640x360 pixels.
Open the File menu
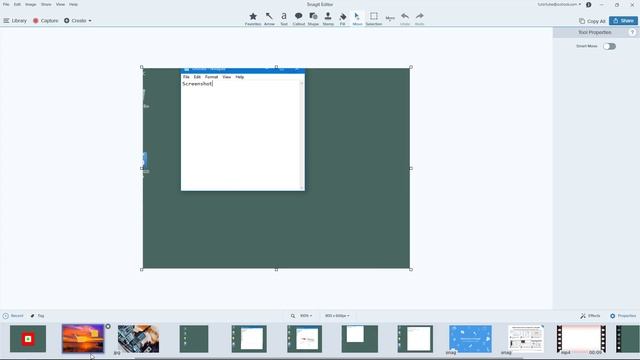pyautogui.click(x=6, y=4)
